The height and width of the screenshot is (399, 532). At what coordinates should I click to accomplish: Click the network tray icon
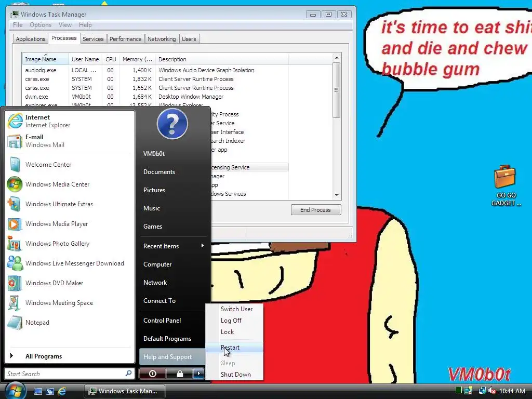click(x=482, y=391)
